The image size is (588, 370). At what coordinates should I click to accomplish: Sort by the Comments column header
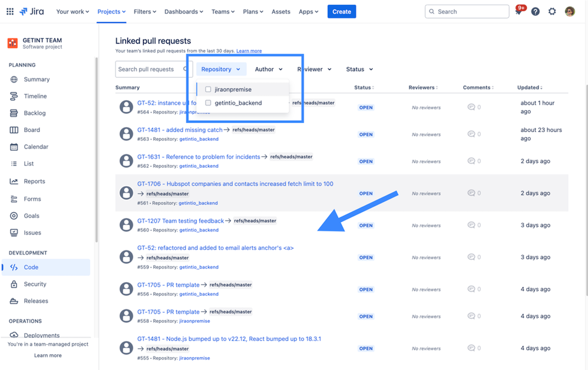[x=478, y=87]
